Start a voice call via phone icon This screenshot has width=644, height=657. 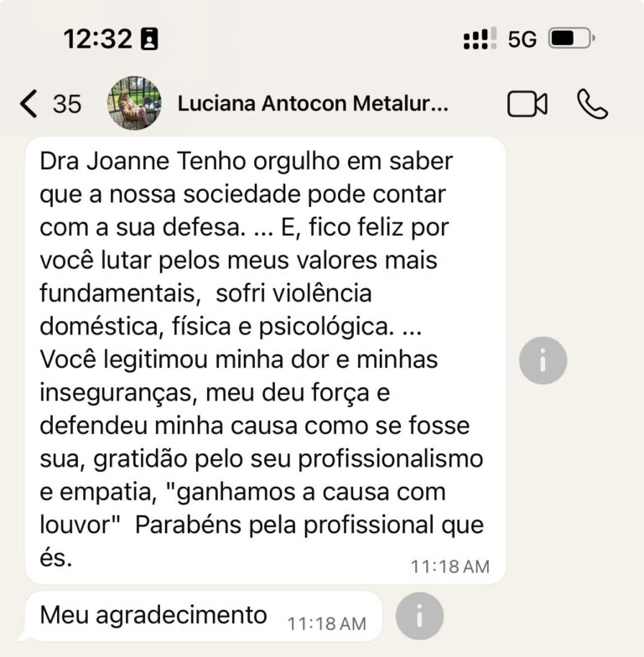pyautogui.click(x=592, y=104)
